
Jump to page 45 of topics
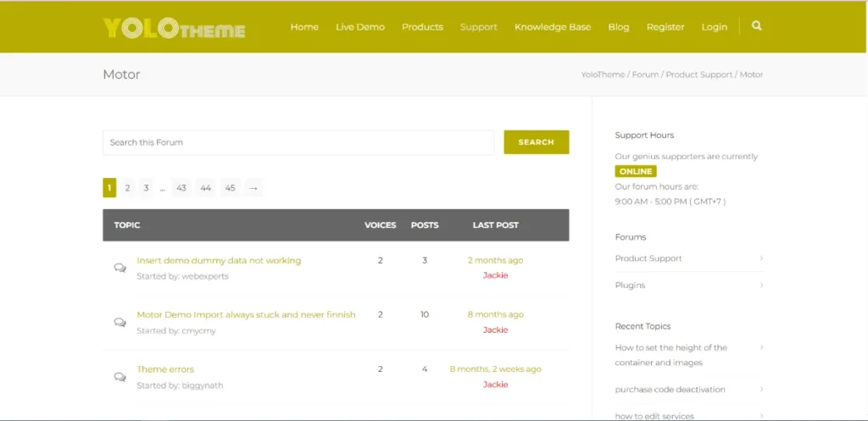[x=231, y=188]
